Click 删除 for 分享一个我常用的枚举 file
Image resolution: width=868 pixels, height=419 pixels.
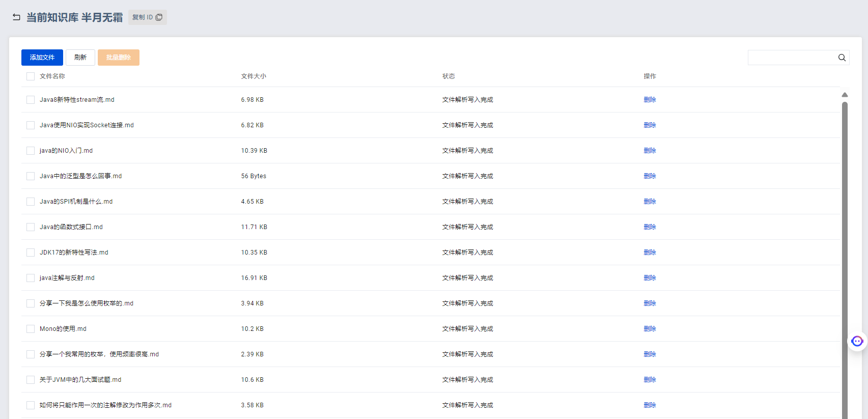(650, 354)
